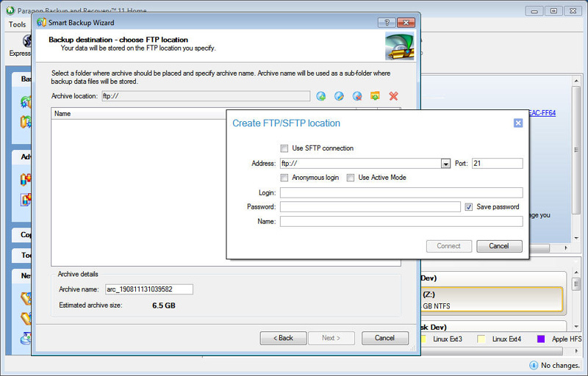Image resolution: width=588 pixels, height=376 pixels.
Task: Click the upper panel scrollbar down arrow in main window
Action: click(x=576, y=238)
